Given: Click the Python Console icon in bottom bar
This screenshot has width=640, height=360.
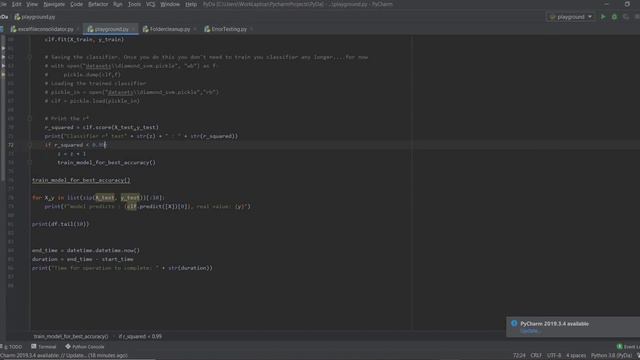Looking at the screenshot, I should 68,347.
